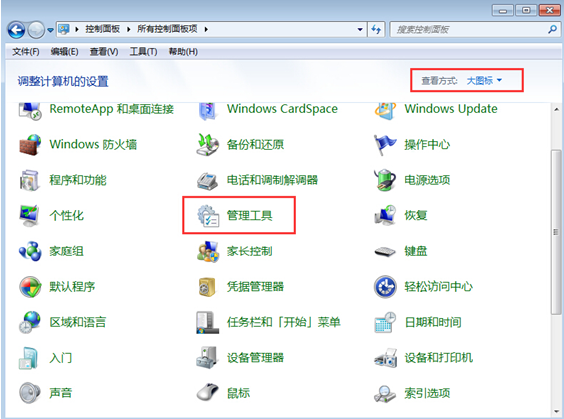Click the 管理工具 text label
The width and height of the screenshot is (564, 419).
249,216
